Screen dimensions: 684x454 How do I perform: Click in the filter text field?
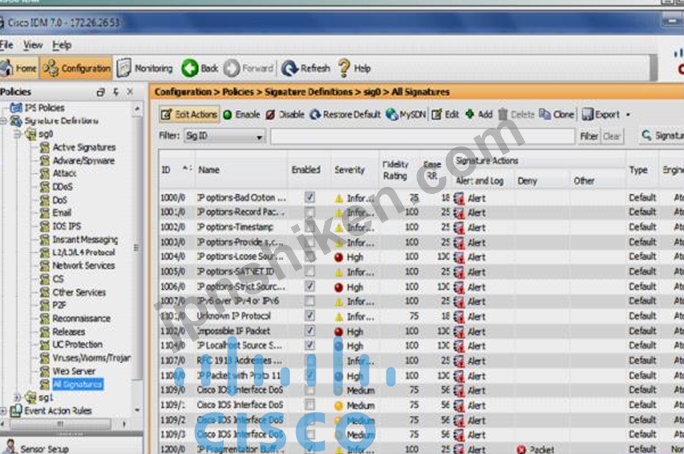422,136
